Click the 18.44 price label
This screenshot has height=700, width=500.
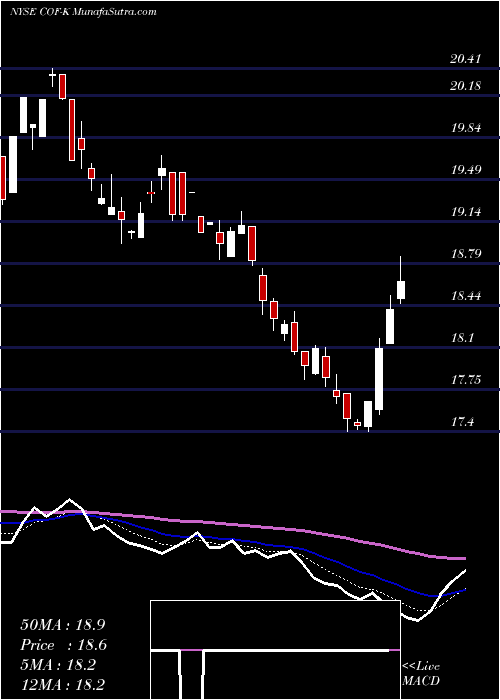tap(466, 296)
